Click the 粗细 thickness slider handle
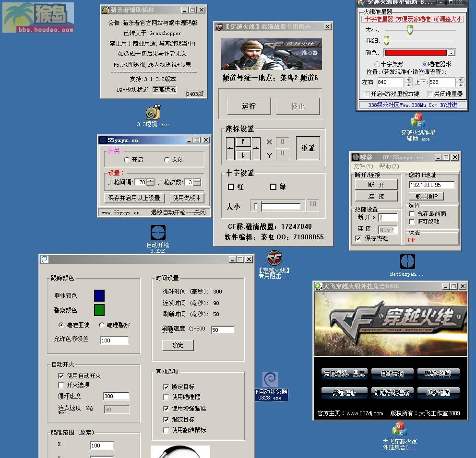 pos(386,41)
